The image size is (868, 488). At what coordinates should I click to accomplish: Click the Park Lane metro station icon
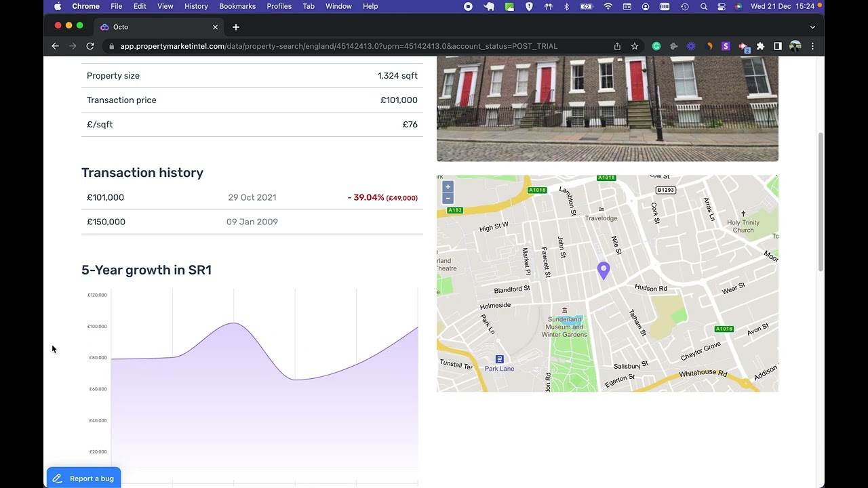pyautogui.click(x=499, y=359)
